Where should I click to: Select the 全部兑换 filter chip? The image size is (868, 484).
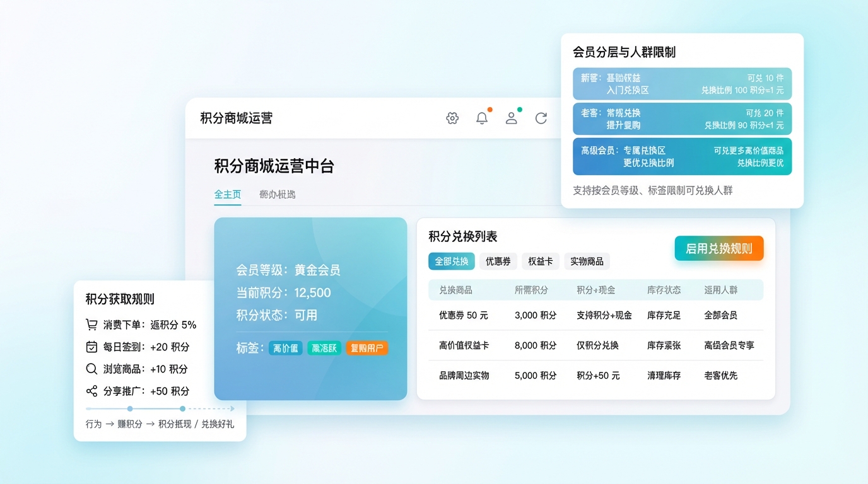[x=452, y=261]
